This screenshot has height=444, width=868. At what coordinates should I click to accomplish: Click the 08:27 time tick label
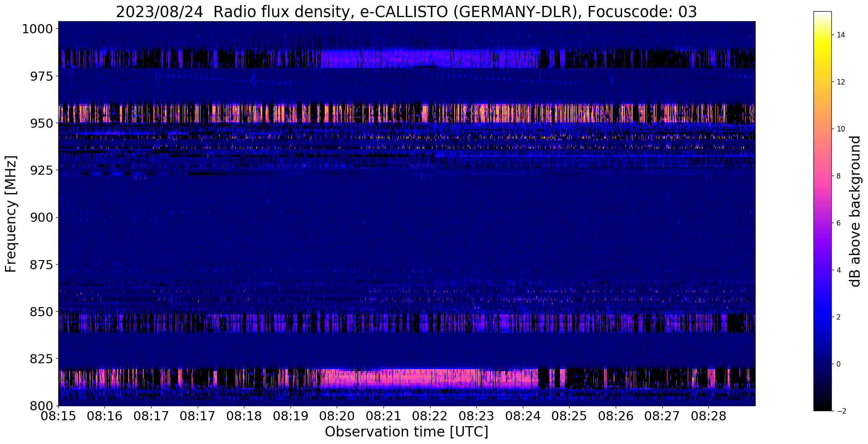662,417
